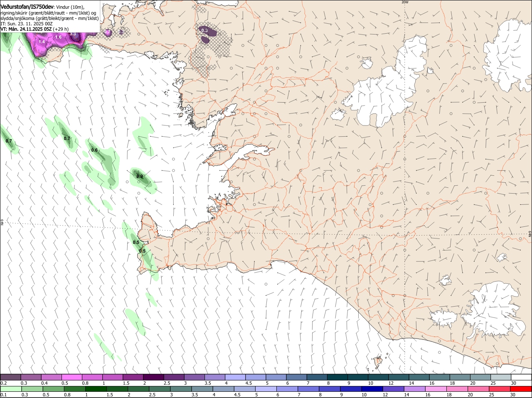Click the blue swatch labeled 8 in rain bar

tap(330, 389)
